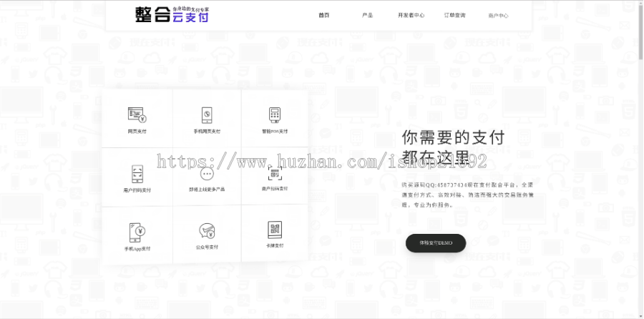Open 商户中心 in the top navigation

tap(498, 16)
